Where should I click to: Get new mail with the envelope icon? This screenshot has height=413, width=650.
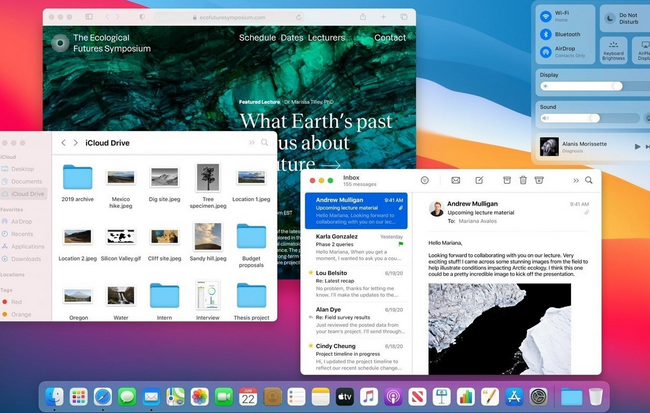(x=456, y=180)
